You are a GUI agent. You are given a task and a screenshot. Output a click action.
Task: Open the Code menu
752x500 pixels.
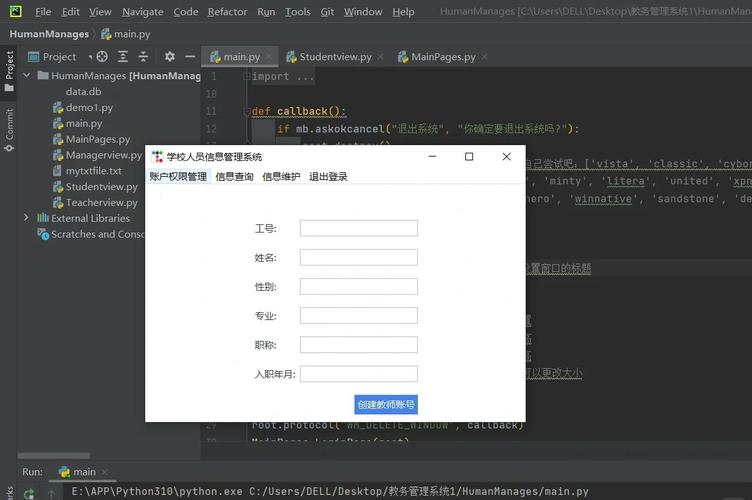(186, 12)
